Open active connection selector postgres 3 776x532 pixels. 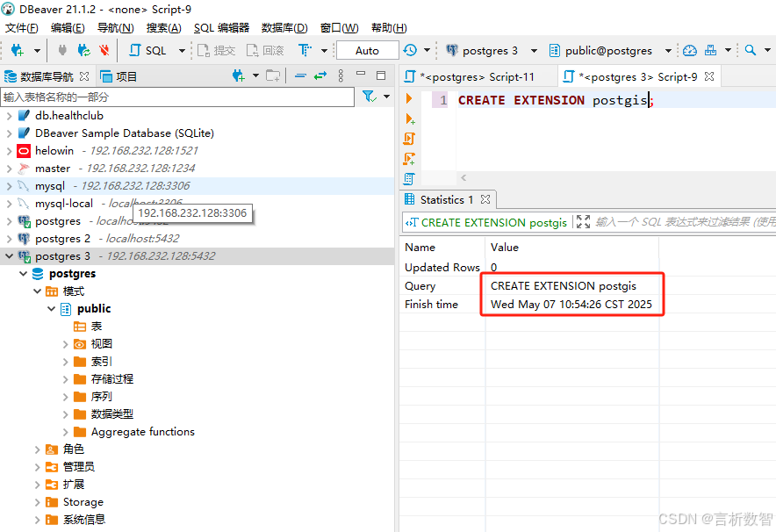(x=491, y=50)
